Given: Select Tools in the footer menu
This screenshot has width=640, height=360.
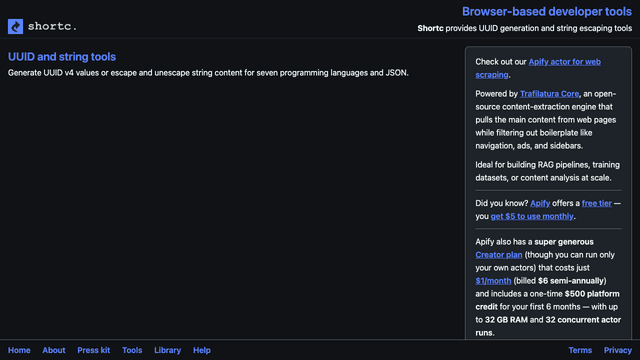Looking at the screenshot, I should point(132,350).
